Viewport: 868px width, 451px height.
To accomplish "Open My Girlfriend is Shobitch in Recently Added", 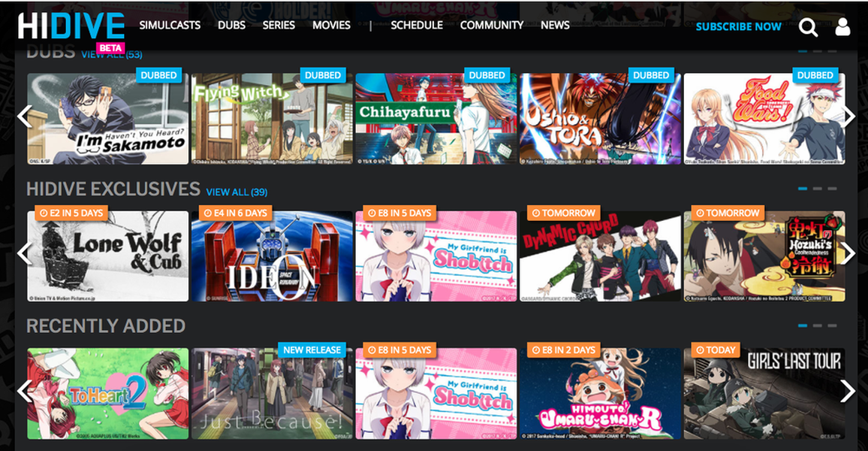I will 436,393.
